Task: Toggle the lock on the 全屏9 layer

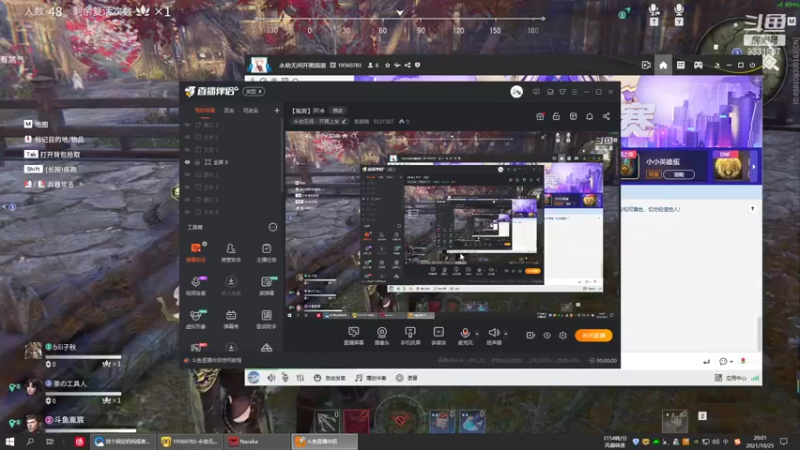Action: click(x=197, y=162)
